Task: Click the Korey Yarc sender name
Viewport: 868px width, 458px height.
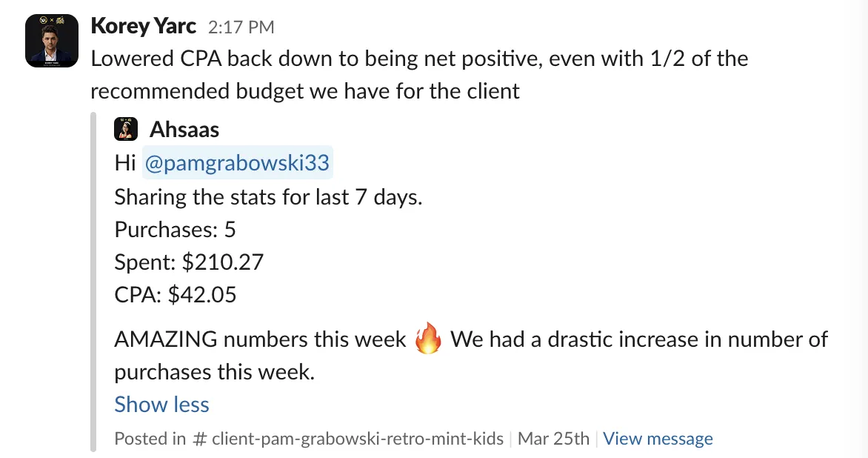Action: coord(144,26)
